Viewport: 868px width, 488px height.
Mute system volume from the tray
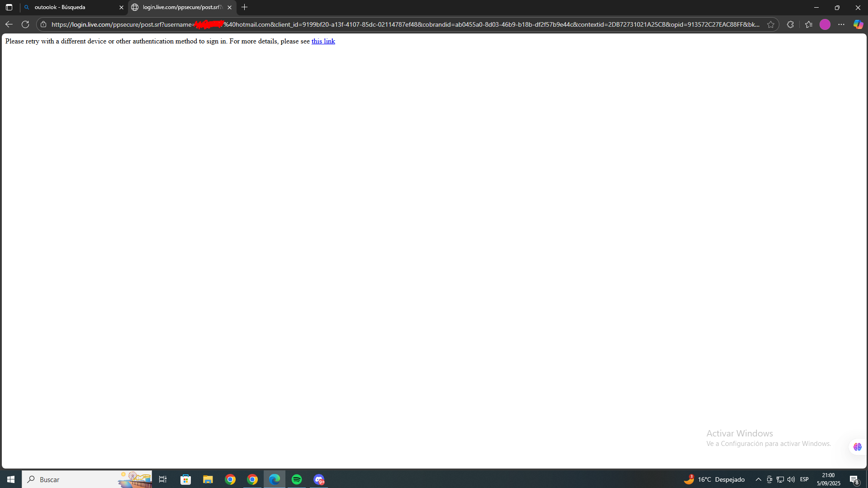click(x=791, y=479)
